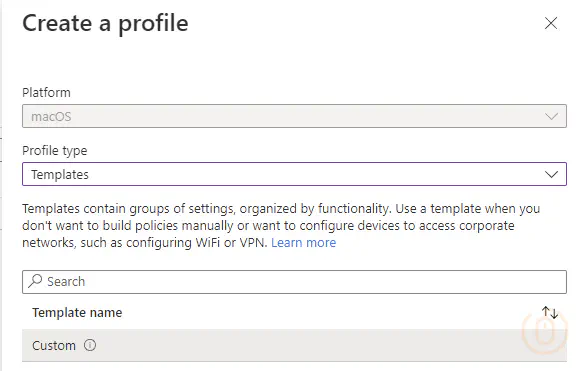The height and width of the screenshot is (371, 585).
Task: Click the macOS value text
Action: point(51,116)
